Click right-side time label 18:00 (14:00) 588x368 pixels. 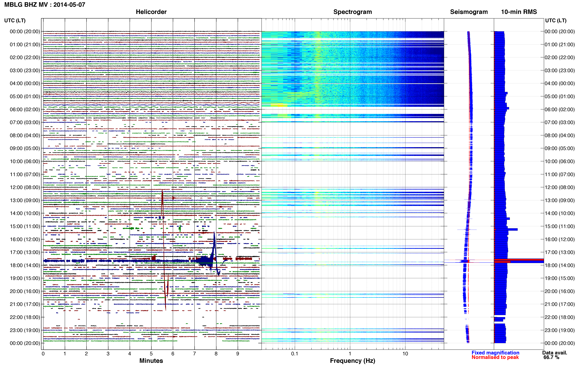[560, 265]
